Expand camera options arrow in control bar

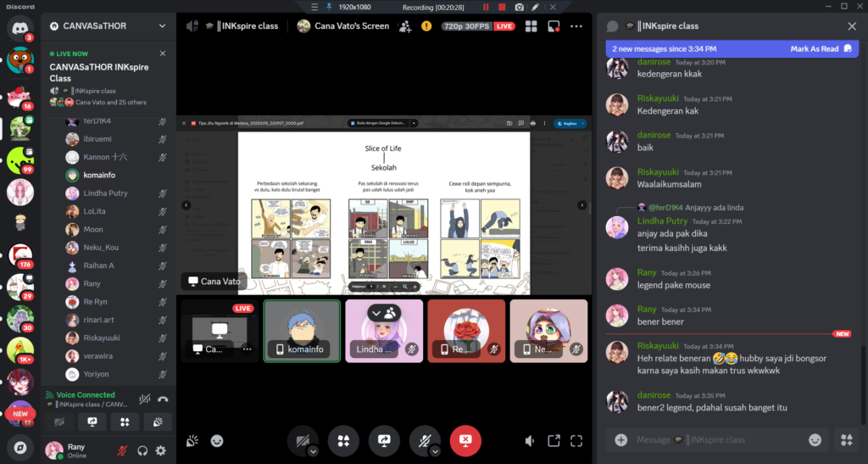313,451
